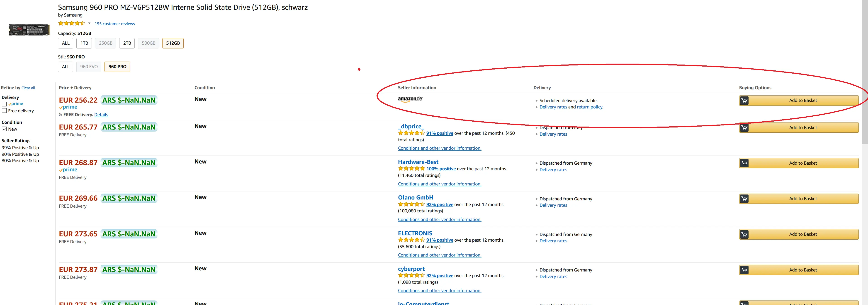This screenshot has height=305, width=868.
Task: Enable the Prime delivery filter checkbox
Action: point(4,104)
